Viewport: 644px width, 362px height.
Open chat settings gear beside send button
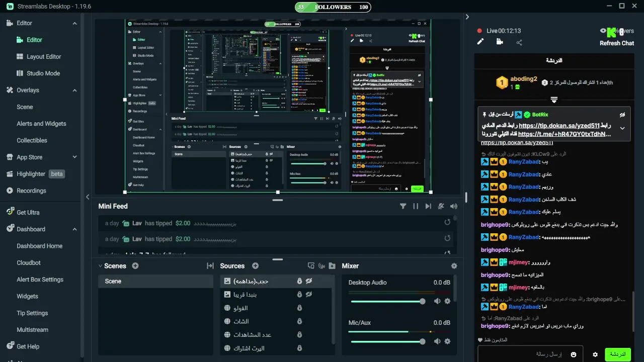(x=595, y=354)
